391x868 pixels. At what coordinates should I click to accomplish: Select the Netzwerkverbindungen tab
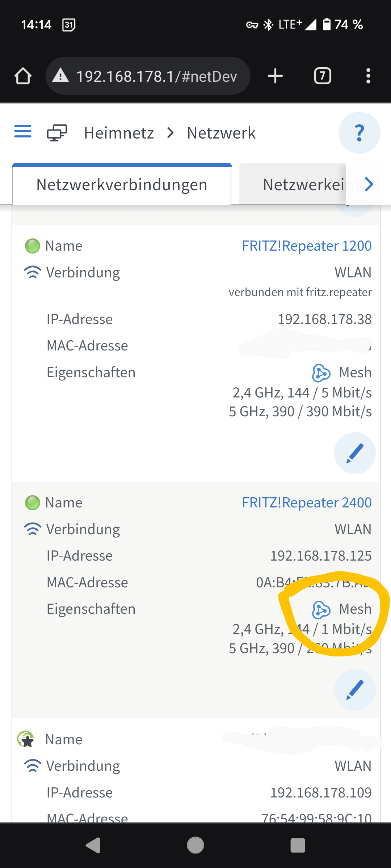[122, 185]
